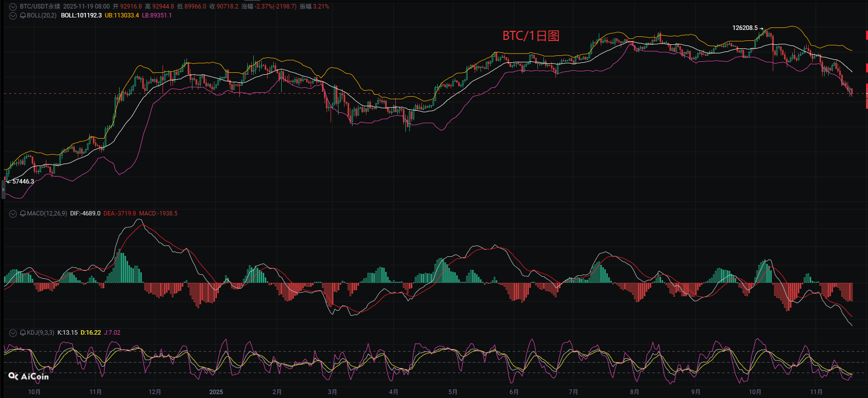
Task: Click the red BTC/1日图 chart annotation
Action: 530,36
